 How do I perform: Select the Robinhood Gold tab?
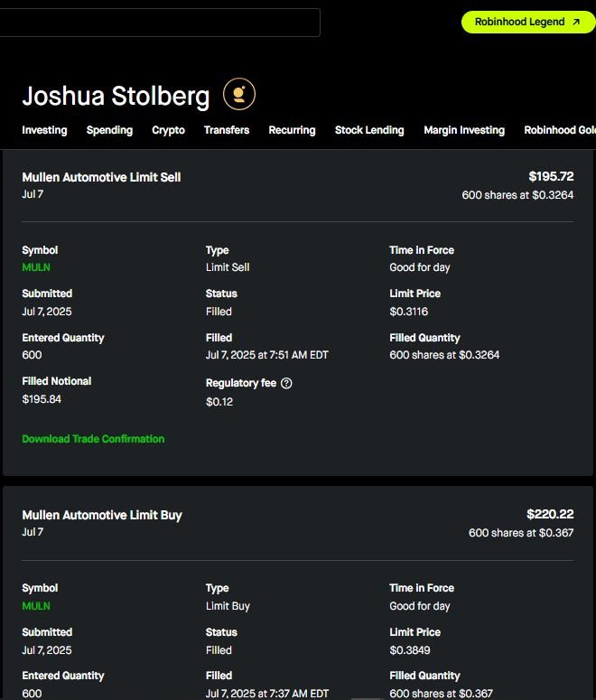click(560, 130)
